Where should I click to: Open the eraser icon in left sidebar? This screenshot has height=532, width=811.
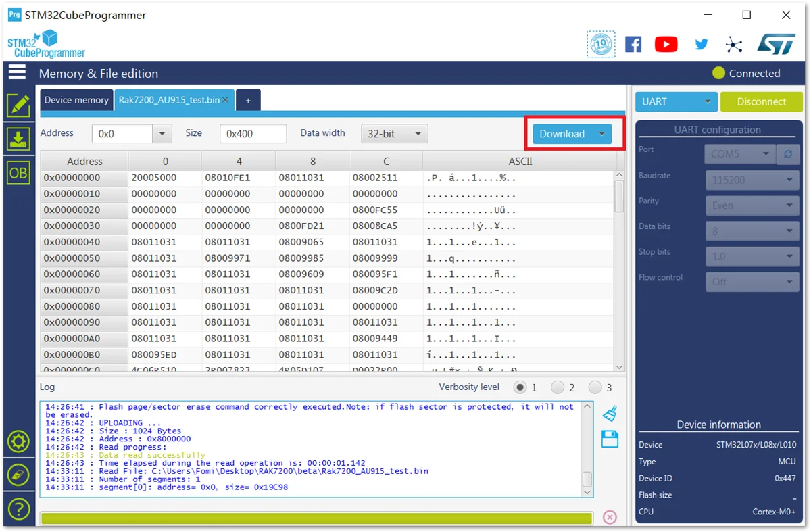click(18, 475)
